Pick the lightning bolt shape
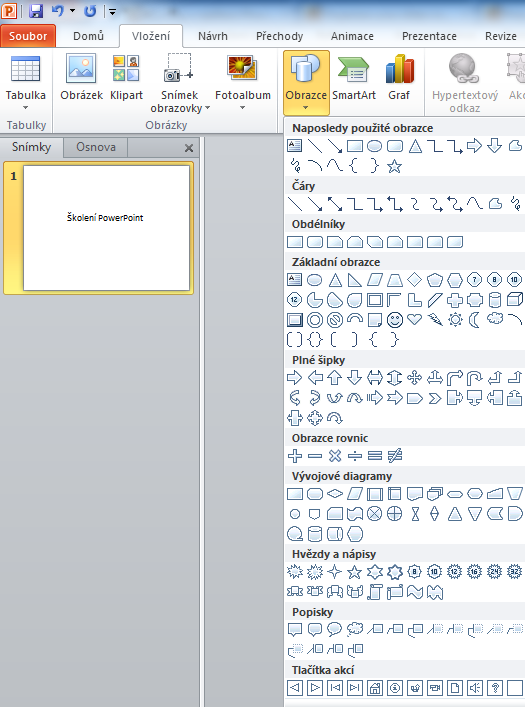Viewport: 525px width, 707px height. (x=435, y=320)
